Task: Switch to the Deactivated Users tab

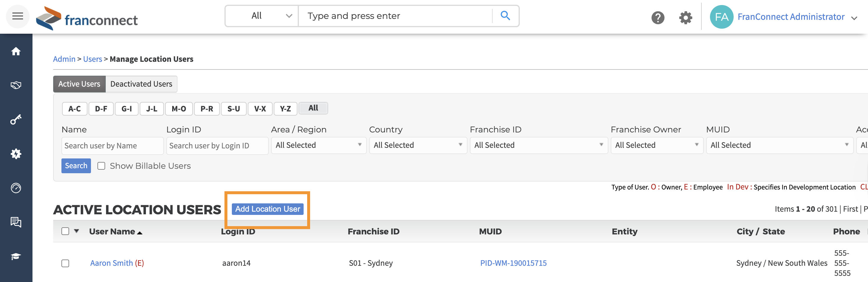Action: [x=141, y=84]
